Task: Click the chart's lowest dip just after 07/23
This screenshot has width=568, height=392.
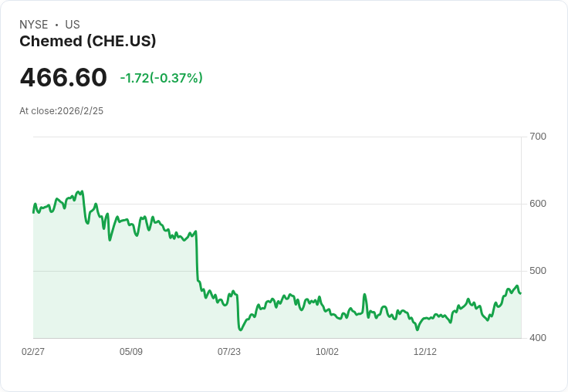Action: point(240,329)
